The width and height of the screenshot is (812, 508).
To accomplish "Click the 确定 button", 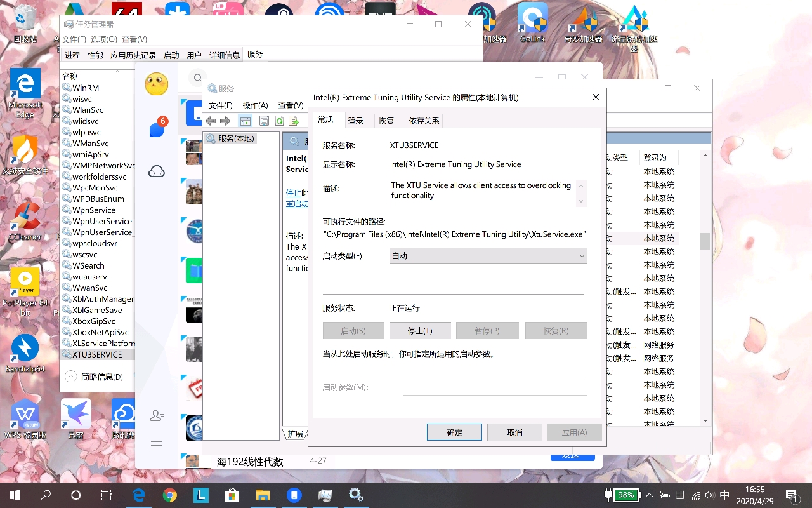I will tap(455, 432).
